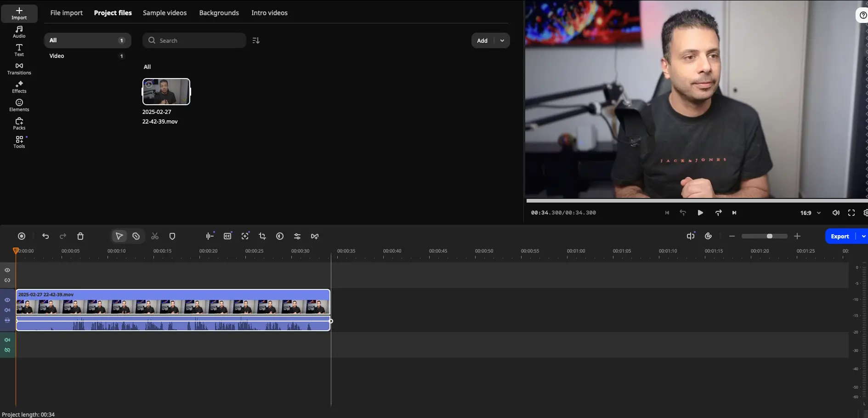Image resolution: width=868 pixels, height=418 pixels.
Task: Switch to the Sample videos tab
Action: pos(165,12)
